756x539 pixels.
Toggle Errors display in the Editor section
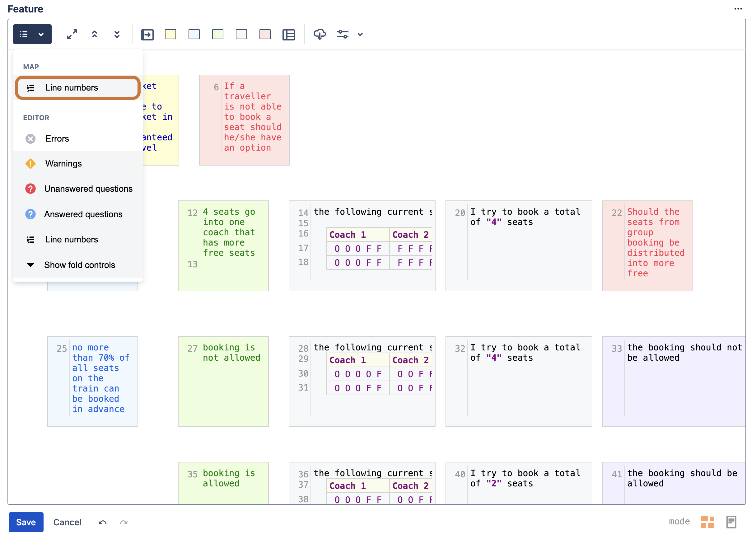pos(78,139)
